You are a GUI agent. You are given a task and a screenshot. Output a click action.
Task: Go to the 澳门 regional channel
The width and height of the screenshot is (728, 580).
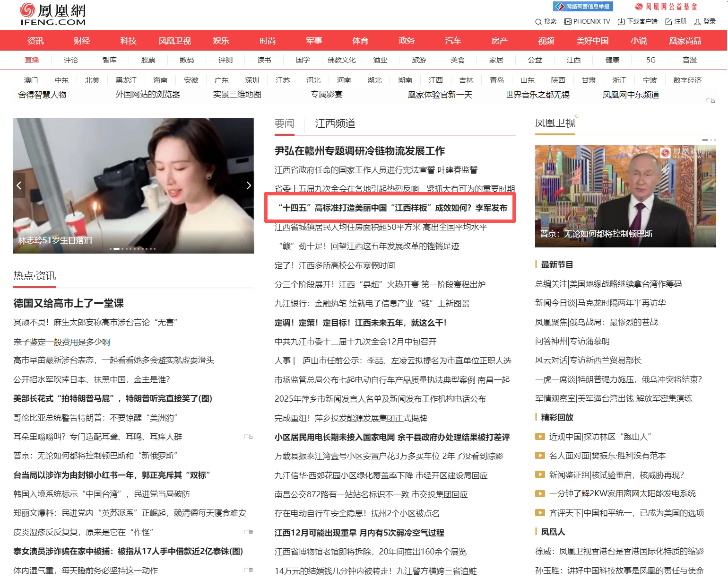point(31,80)
